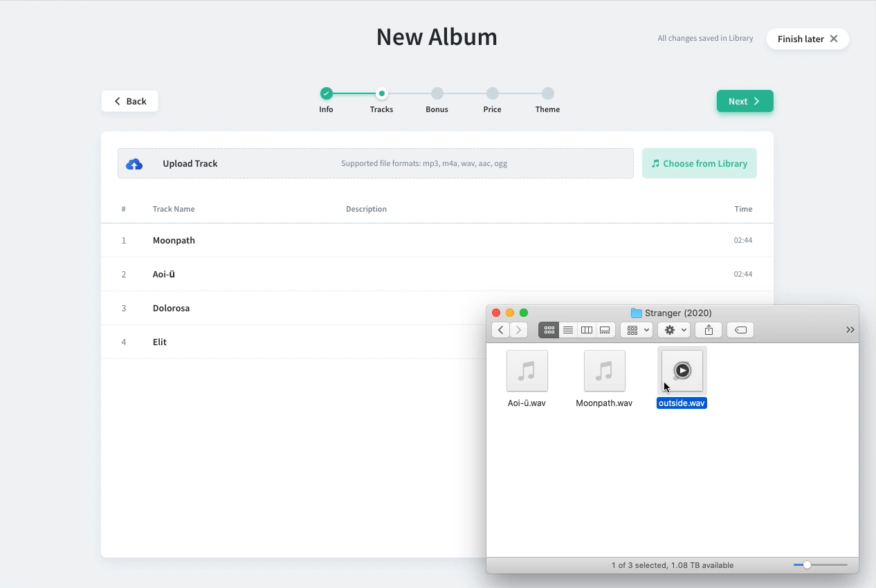
Task: Close the Finder window with red button
Action: (x=496, y=313)
